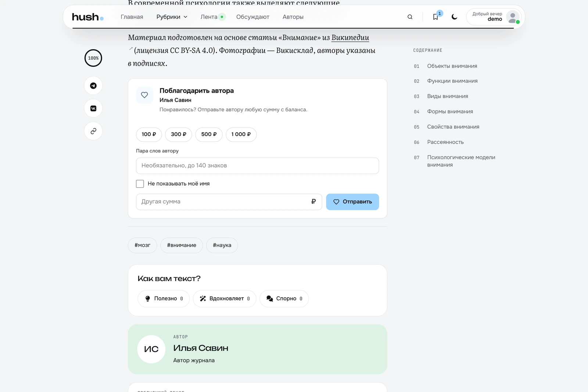Image resolution: width=588 pixels, height=392 pixels.
Task: Jump to Формы внимания section
Action: pyautogui.click(x=450, y=112)
